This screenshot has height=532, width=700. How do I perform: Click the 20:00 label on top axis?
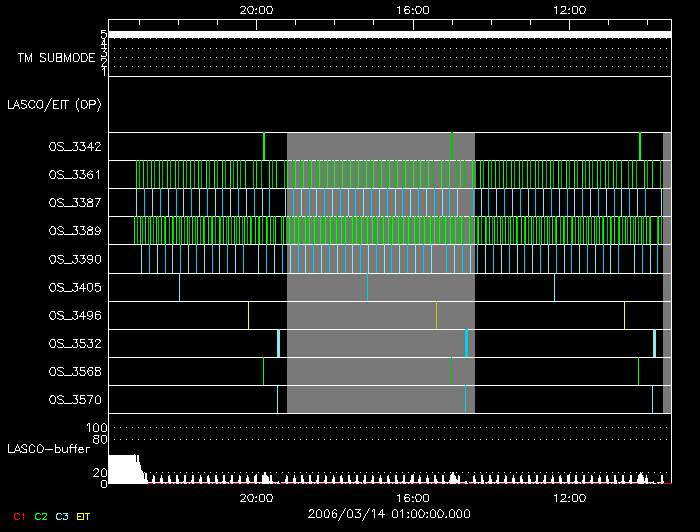[x=257, y=9]
